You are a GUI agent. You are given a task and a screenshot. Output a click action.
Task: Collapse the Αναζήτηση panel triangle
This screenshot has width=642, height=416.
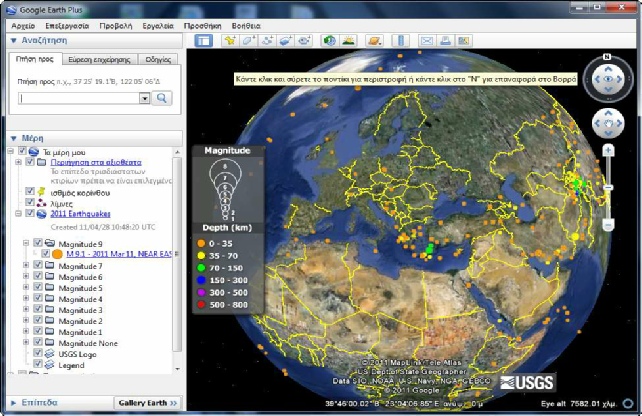(14, 41)
